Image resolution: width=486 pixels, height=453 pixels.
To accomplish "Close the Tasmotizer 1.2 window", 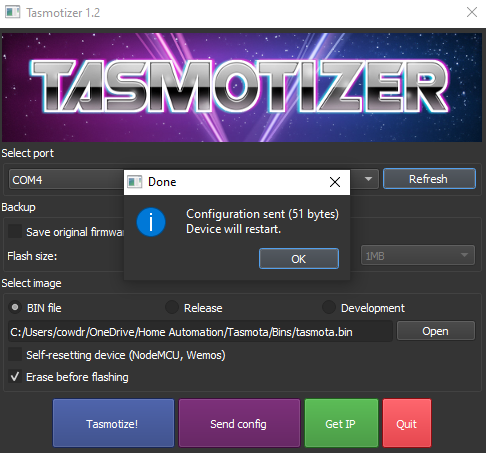I will tap(472, 12).
